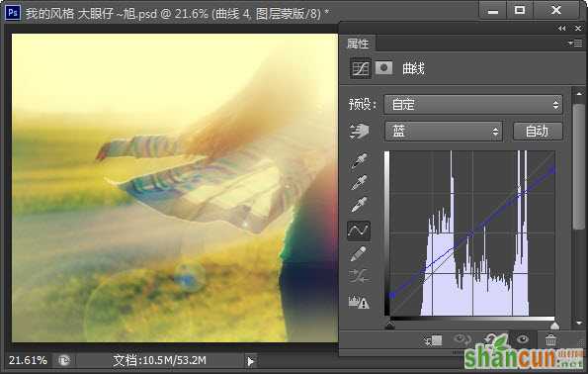Choose the edit points curve tool
Viewport: 588px width, 374px height.
(359, 230)
